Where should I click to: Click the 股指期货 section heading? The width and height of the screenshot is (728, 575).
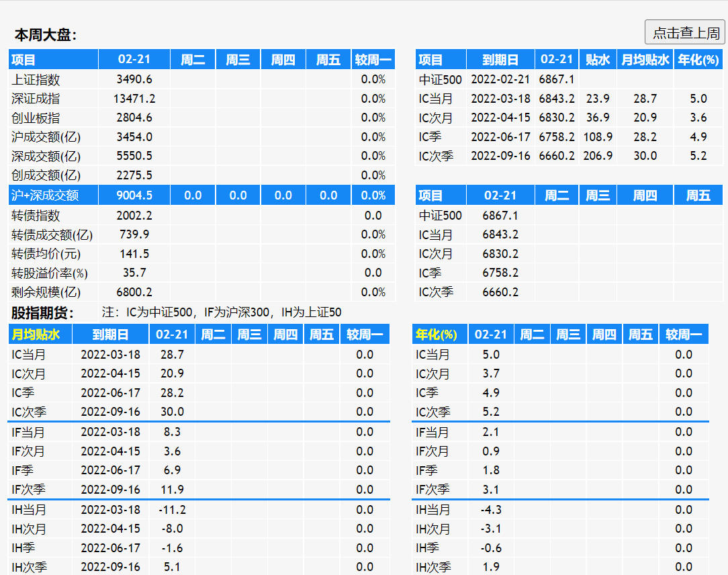pos(43,312)
